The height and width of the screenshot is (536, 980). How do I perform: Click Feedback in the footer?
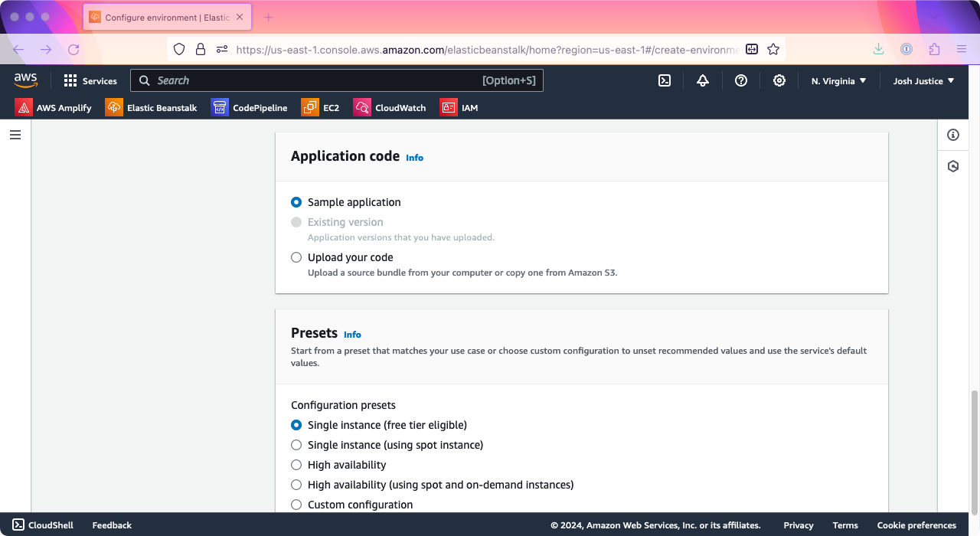112,525
